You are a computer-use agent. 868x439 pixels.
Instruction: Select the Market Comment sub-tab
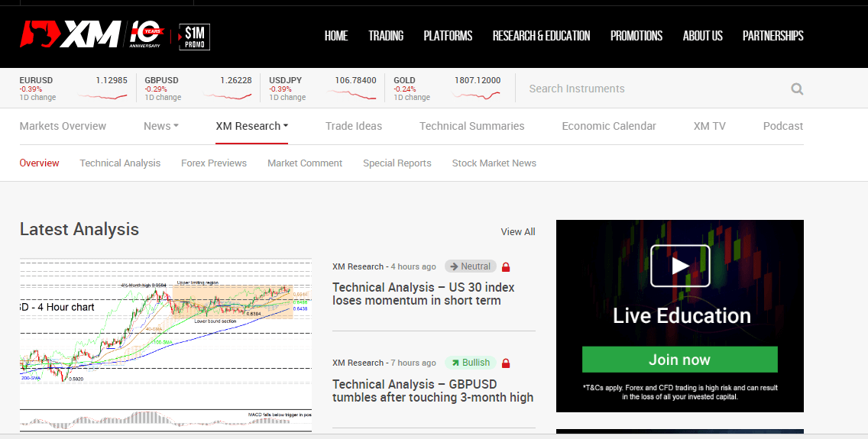(x=305, y=163)
